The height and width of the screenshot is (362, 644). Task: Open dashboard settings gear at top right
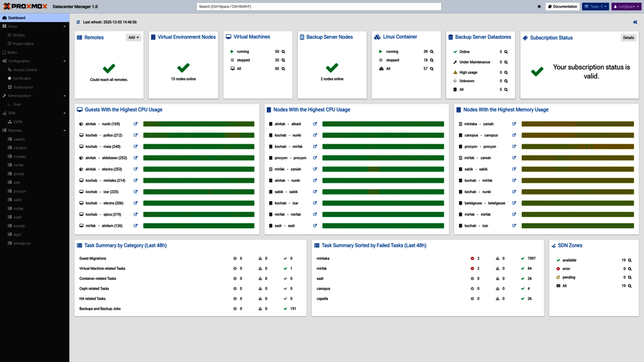(635, 23)
